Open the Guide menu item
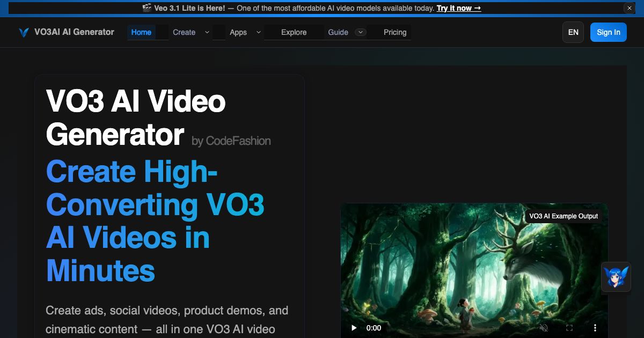This screenshot has height=338, width=644. point(338,32)
